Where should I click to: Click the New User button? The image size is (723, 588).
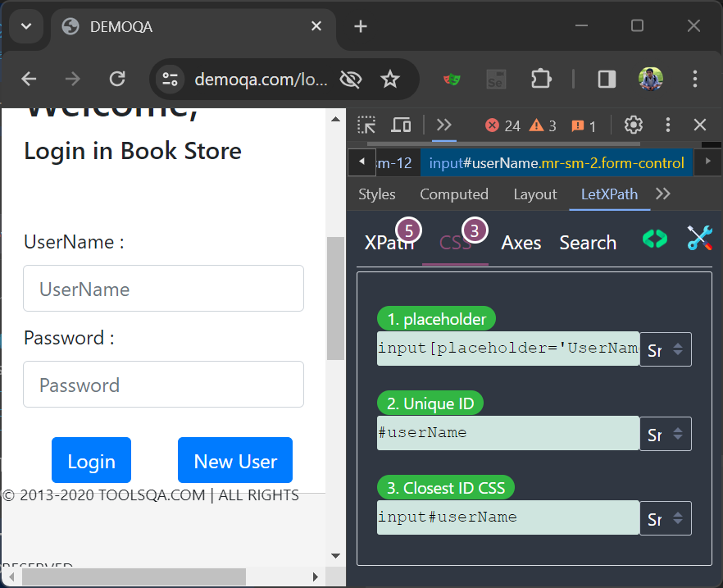tap(235, 461)
